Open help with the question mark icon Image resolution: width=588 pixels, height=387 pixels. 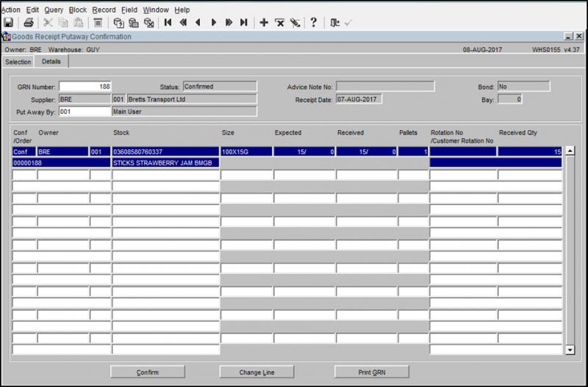click(314, 23)
